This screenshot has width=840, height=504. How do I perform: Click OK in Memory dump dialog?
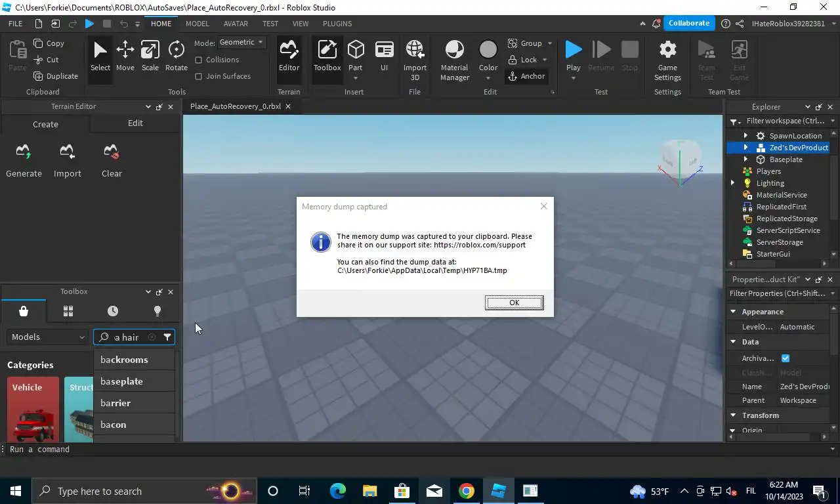click(x=514, y=303)
